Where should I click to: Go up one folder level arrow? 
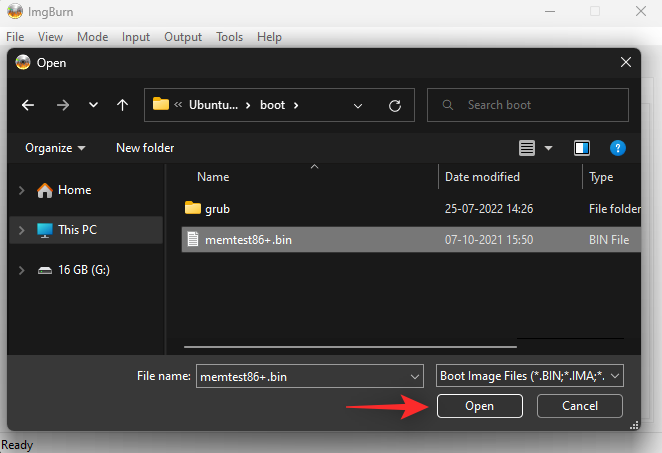coord(122,105)
